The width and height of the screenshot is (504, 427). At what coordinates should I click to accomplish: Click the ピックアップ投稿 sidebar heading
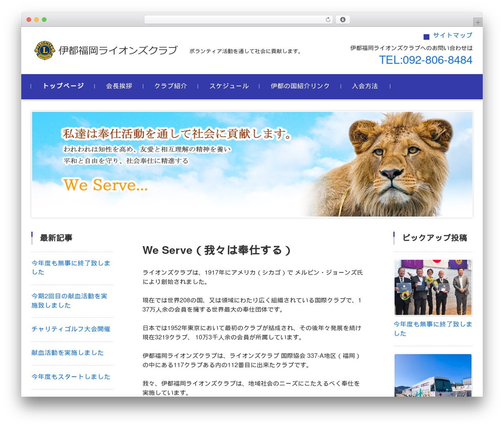[x=435, y=238]
